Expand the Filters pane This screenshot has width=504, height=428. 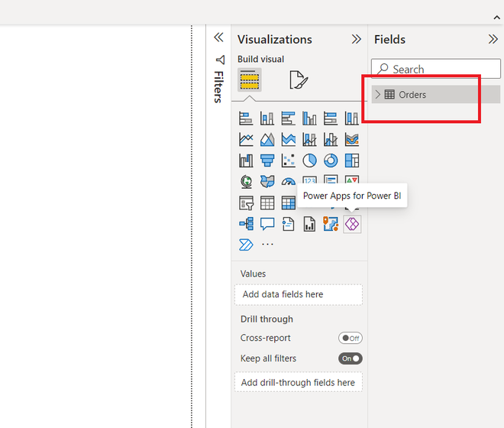click(x=218, y=37)
